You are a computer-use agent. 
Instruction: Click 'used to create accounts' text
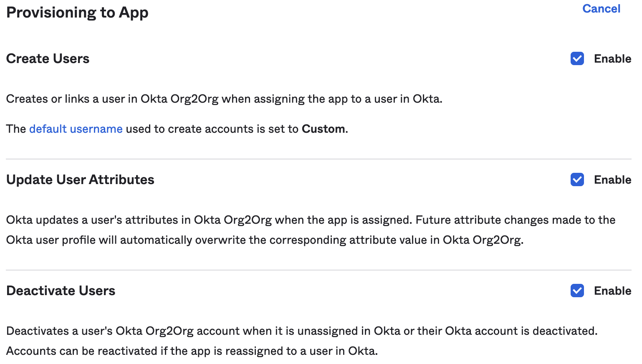(190, 129)
